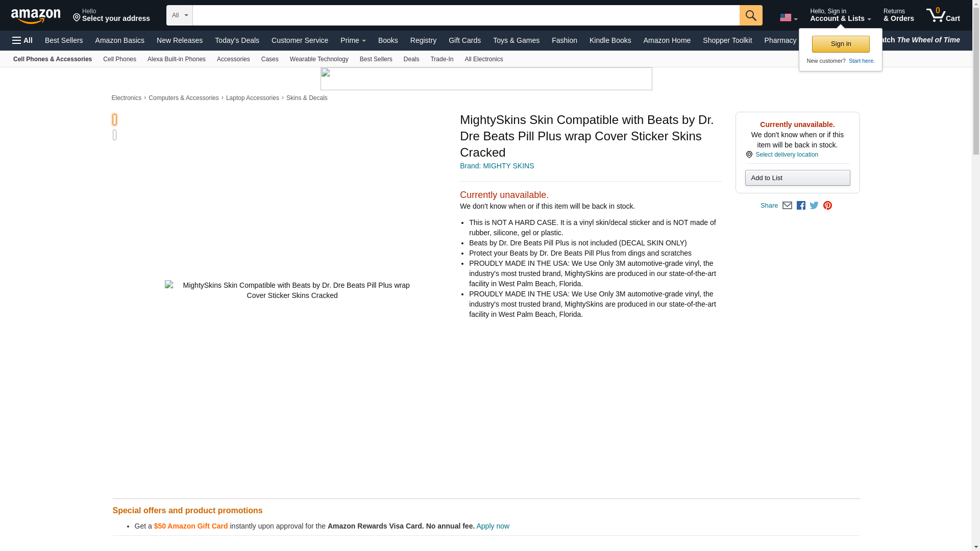
Task: Open Brand: MIGHTY SKINS link
Action: [497, 166]
